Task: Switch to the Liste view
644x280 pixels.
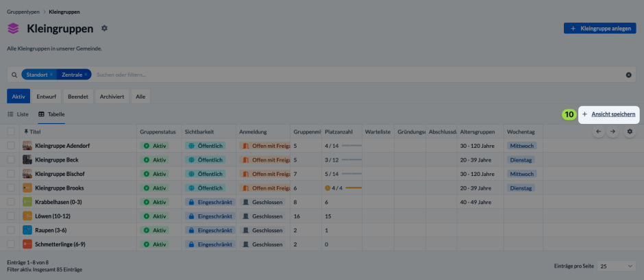Action: click(x=18, y=114)
